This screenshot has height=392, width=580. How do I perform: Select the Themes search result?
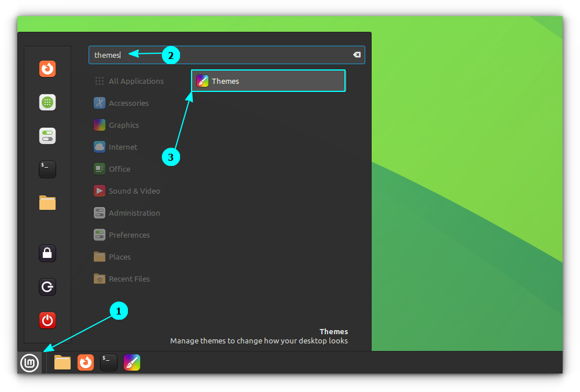pyautogui.click(x=268, y=81)
